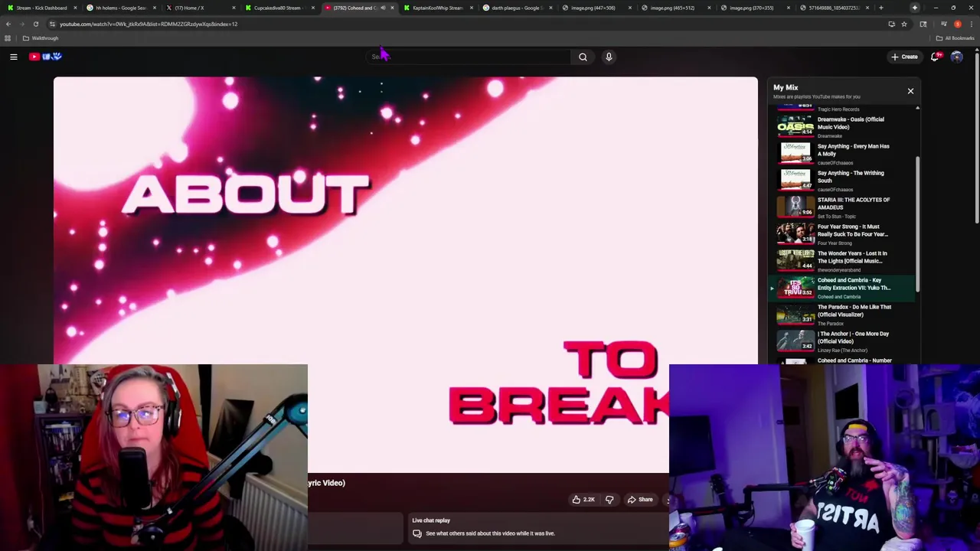Screen dimensions: 980x551
Task: Start voice search with microphone icon
Action: pyautogui.click(x=609, y=57)
